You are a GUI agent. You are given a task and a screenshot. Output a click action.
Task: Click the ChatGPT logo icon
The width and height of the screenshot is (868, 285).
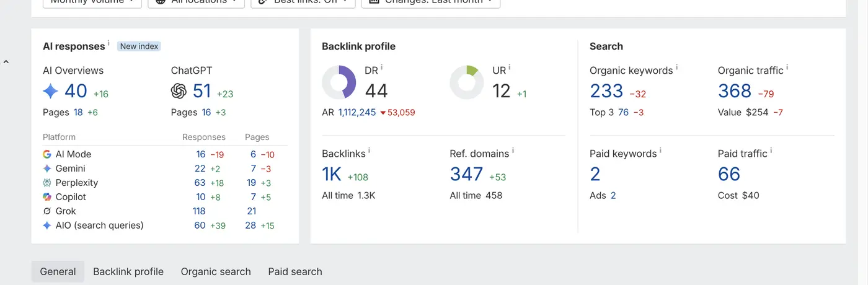(x=179, y=92)
